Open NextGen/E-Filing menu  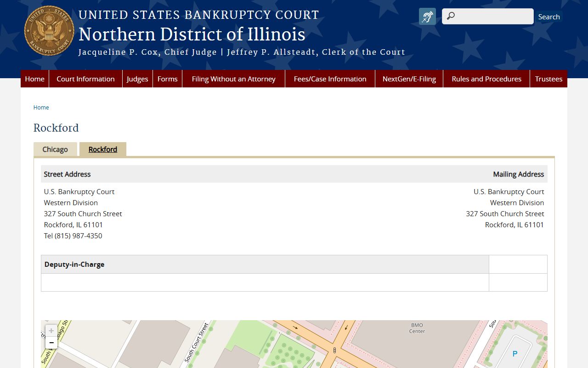[409, 79]
